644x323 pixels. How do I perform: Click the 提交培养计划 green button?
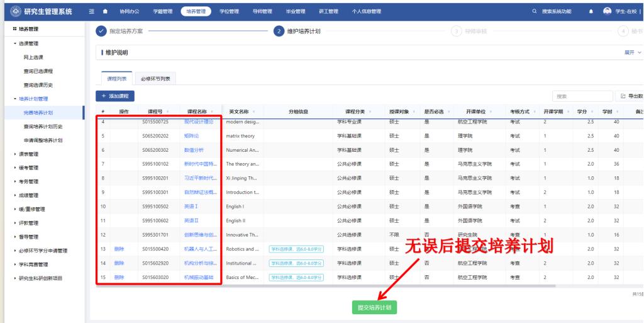click(374, 307)
